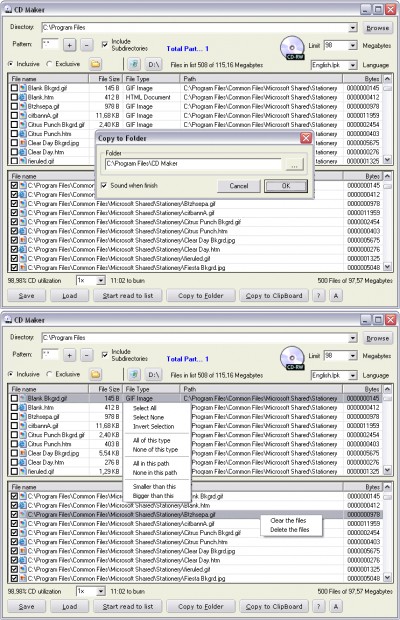The width and height of the screenshot is (400, 620).
Task: Click Copy to Folder button in lower window
Action: click(201, 606)
